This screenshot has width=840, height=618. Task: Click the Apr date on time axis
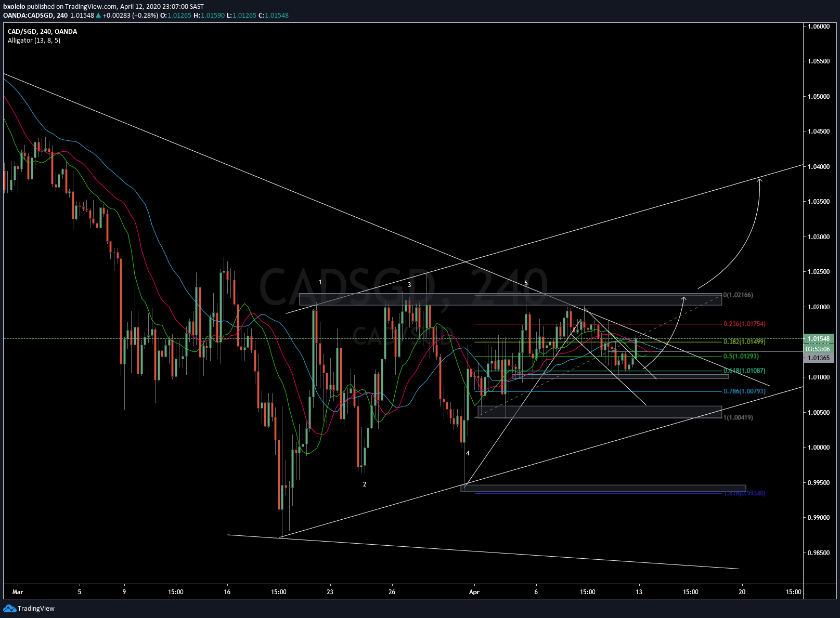[x=474, y=591]
